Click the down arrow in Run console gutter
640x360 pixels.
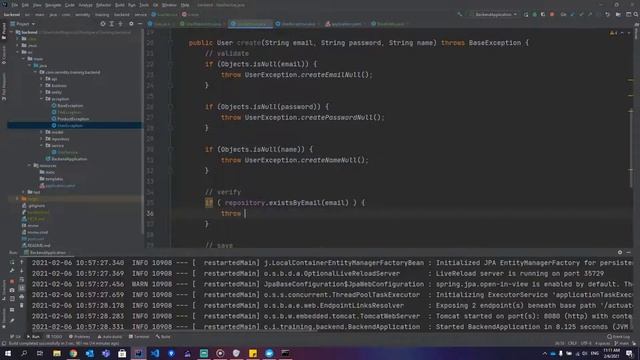click(x=22, y=271)
